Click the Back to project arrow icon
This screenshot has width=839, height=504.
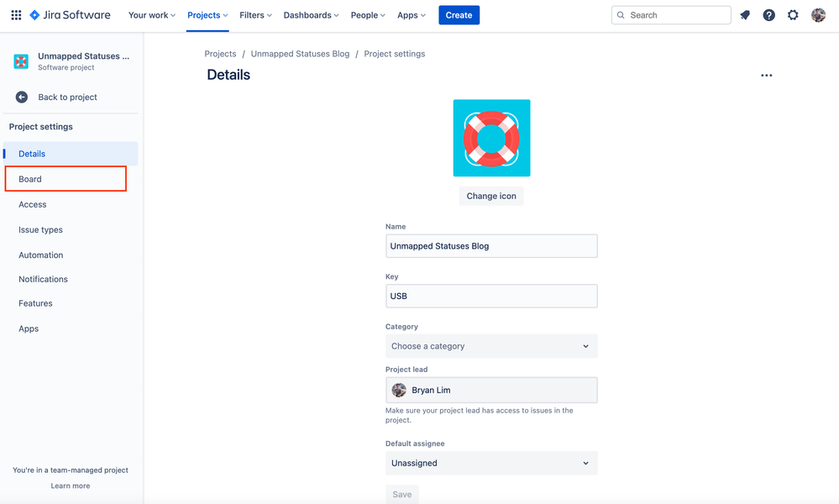(x=21, y=97)
